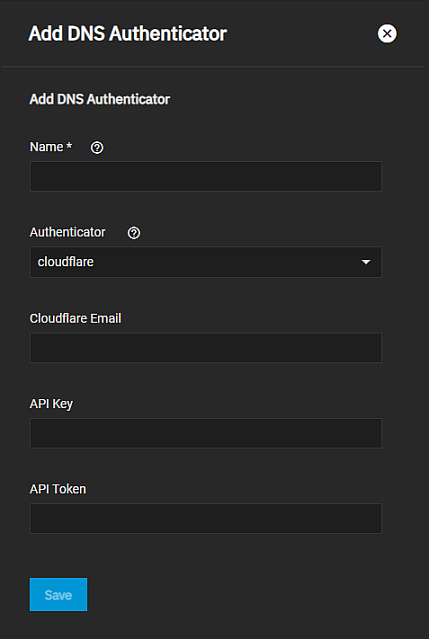
Task: Click the Name * label
Action: point(51,147)
